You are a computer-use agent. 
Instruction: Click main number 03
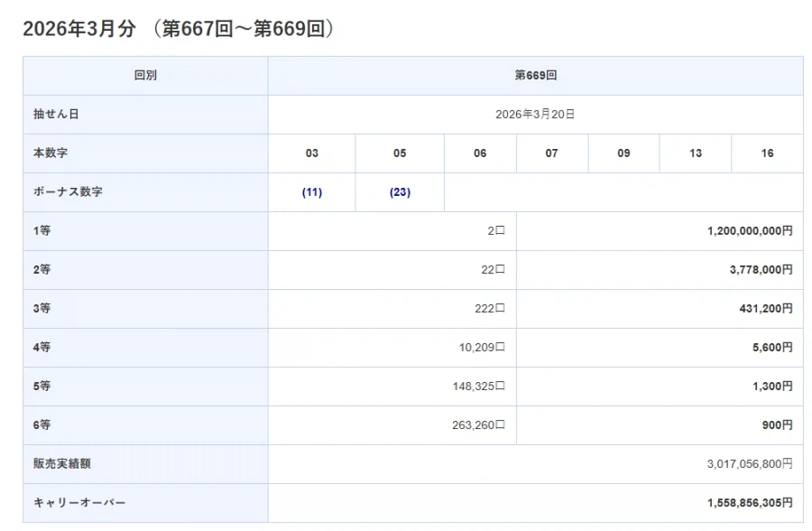tap(311, 153)
